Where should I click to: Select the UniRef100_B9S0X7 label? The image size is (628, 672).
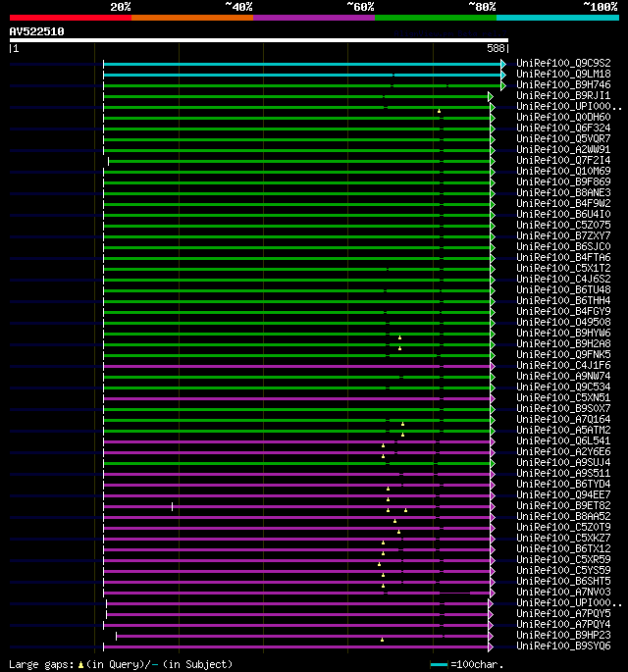(563, 408)
